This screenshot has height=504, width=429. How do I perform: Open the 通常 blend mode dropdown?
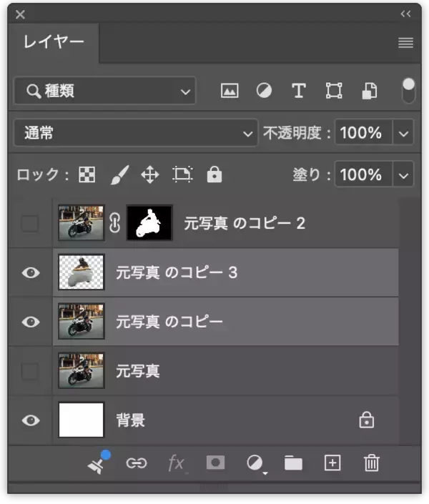click(136, 133)
